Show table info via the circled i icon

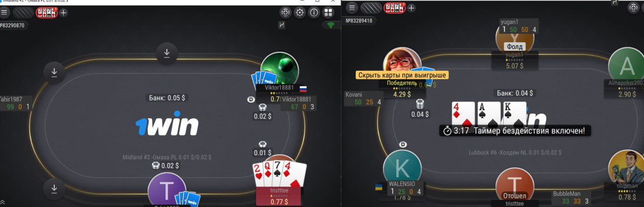click(314, 13)
